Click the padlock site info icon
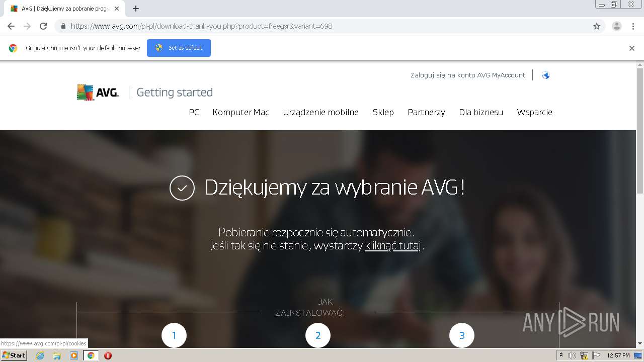The height and width of the screenshot is (362, 644). 63,26
